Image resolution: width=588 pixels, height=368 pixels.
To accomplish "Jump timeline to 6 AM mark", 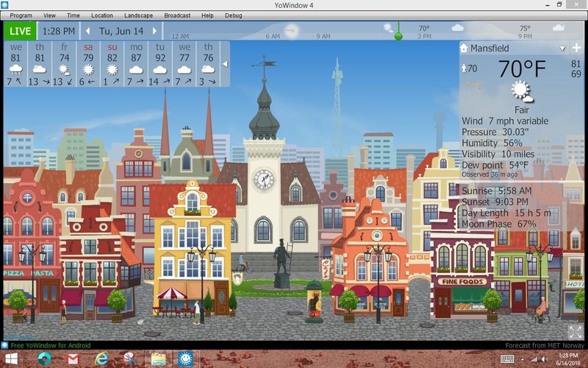I will [x=273, y=36].
